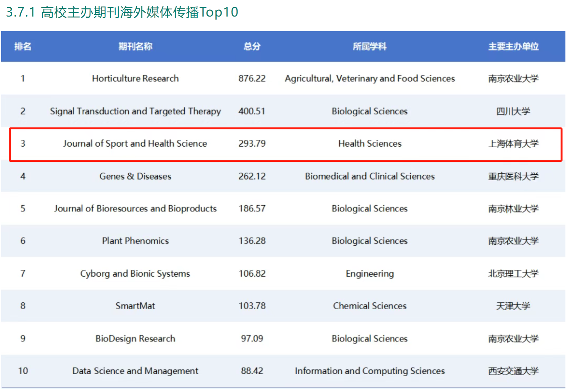Click the Health Sciences discipline cell
Image resolution: width=569 pixels, height=392 pixels.
click(370, 144)
